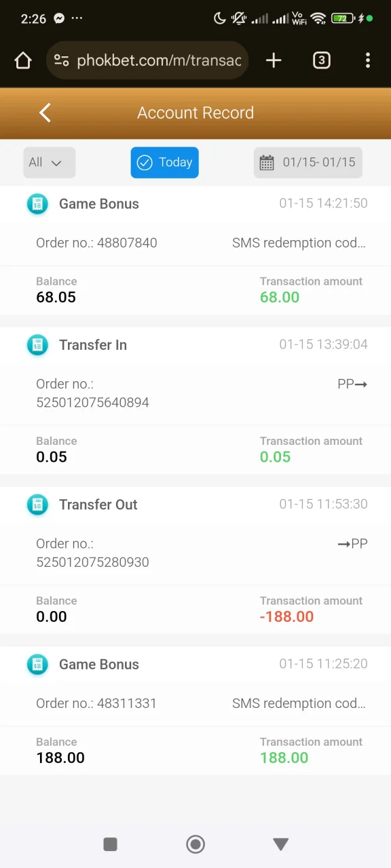391x868 pixels.
Task: Expand the All type dropdown
Action: (50, 163)
